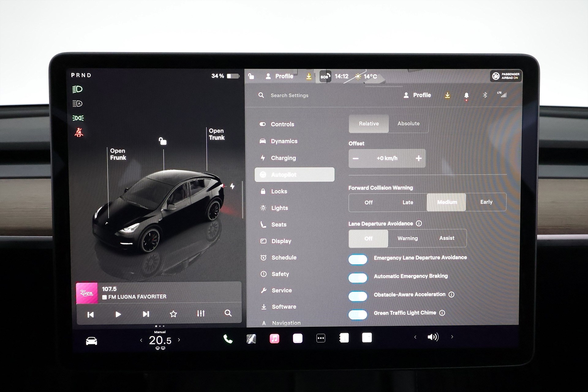Click the Bluetooth icon in settings header
Viewport: 588px width, 392px height.
(485, 95)
